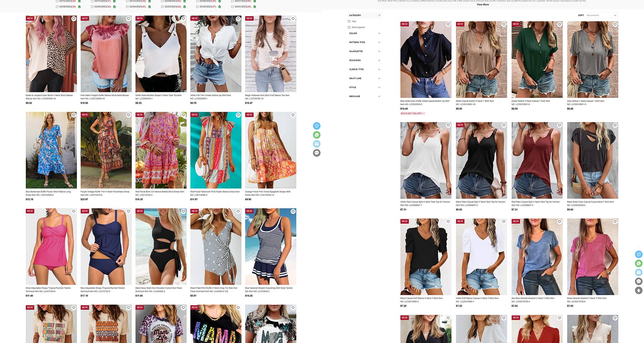Click the View More link
644x343 pixels.
(483, 5)
